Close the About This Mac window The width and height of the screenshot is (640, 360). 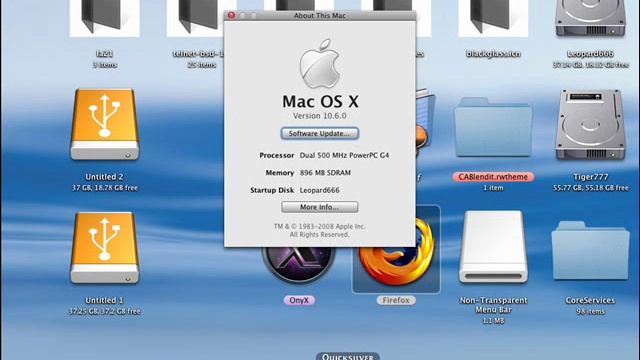pos(231,16)
